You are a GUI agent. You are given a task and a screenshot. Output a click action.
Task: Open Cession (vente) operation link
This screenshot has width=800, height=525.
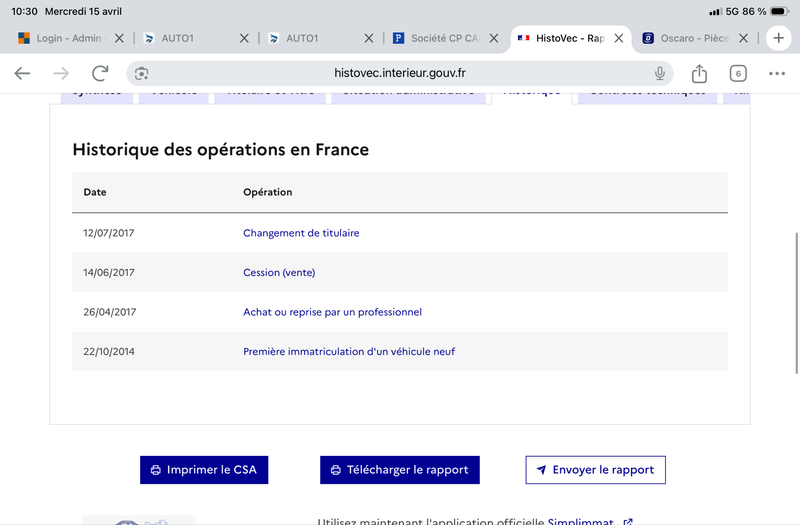[279, 272]
